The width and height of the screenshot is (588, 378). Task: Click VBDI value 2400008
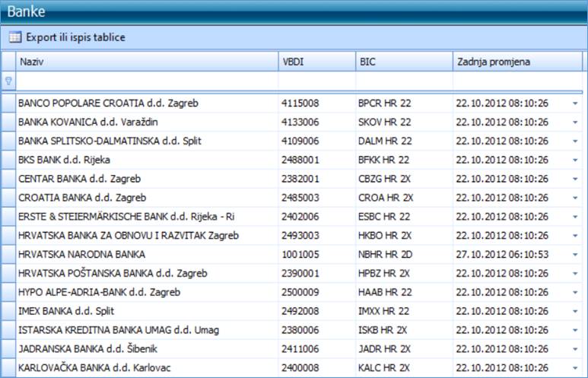pos(300,367)
